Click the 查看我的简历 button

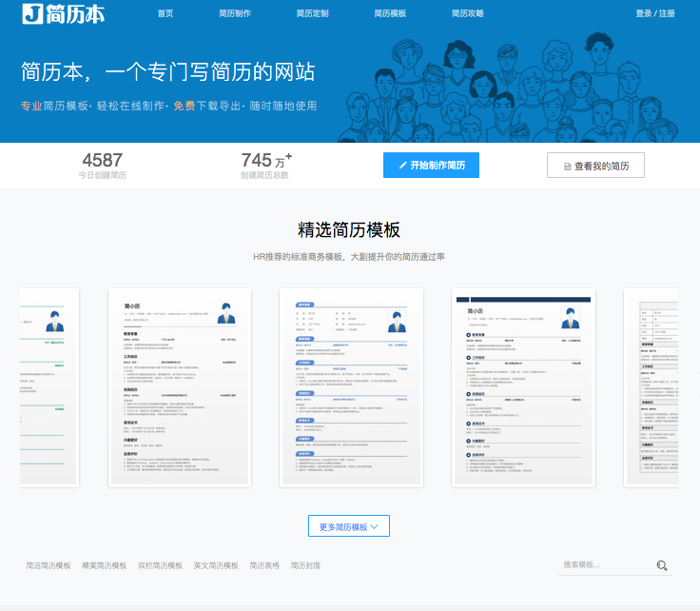pos(595,166)
